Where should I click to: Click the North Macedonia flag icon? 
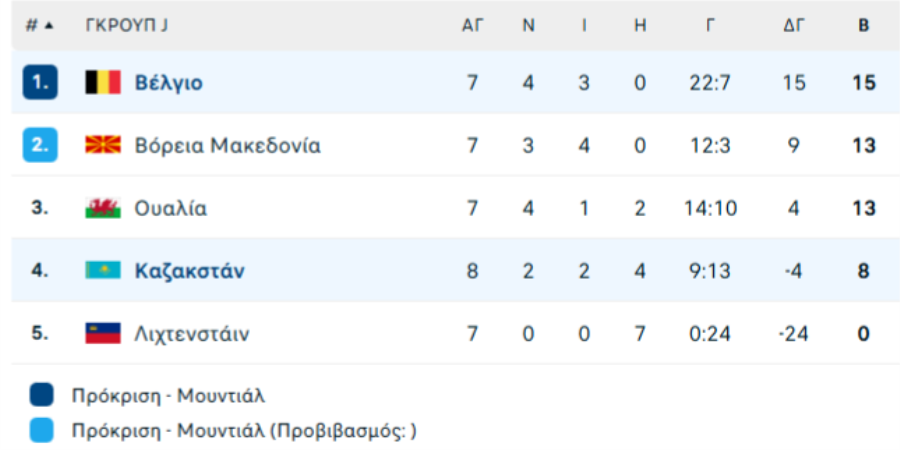click(x=103, y=146)
